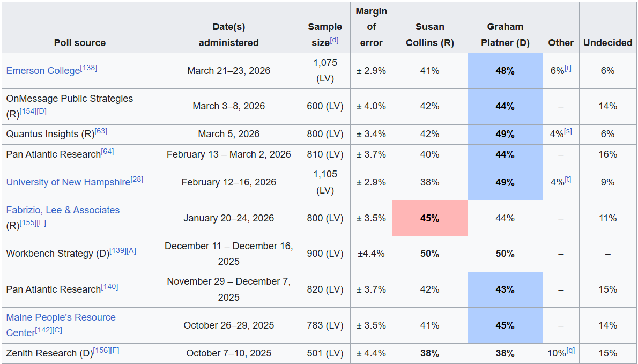This screenshot has height=364, width=638.
Task: Click footnote r beside the 6% Other value
Action: pyautogui.click(x=568, y=68)
